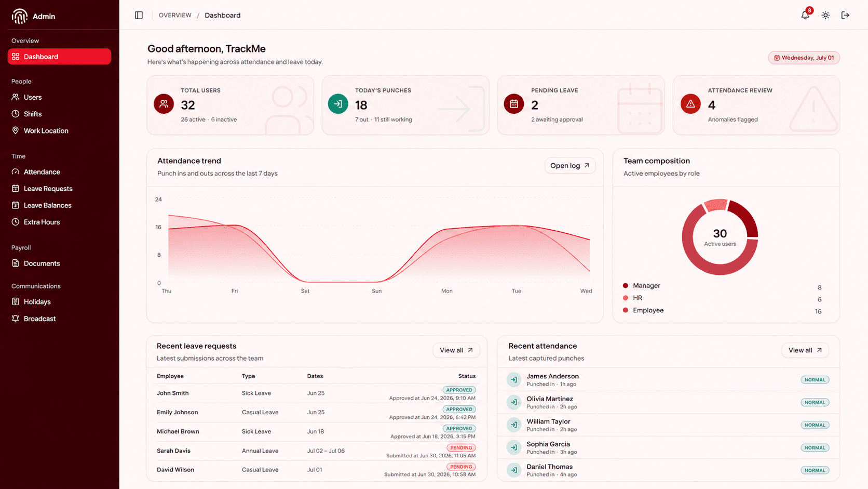Open the notifications bell icon

tap(805, 15)
